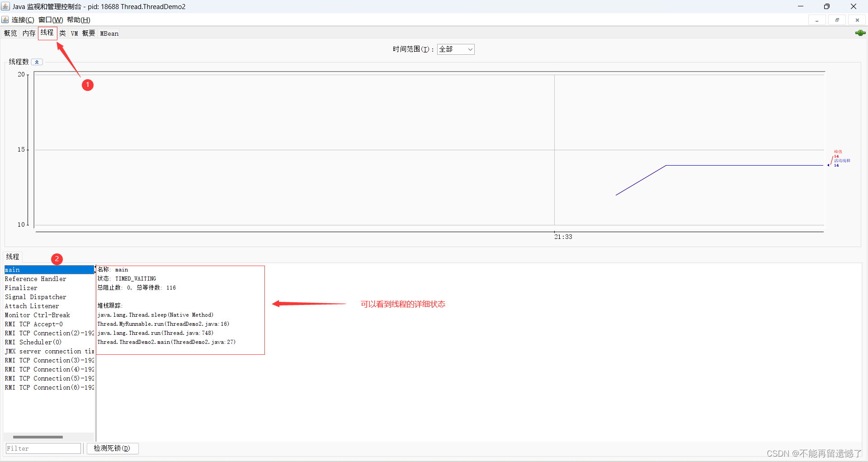Open the 窗口(W) menu
The width and height of the screenshot is (868, 462).
point(51,20)
